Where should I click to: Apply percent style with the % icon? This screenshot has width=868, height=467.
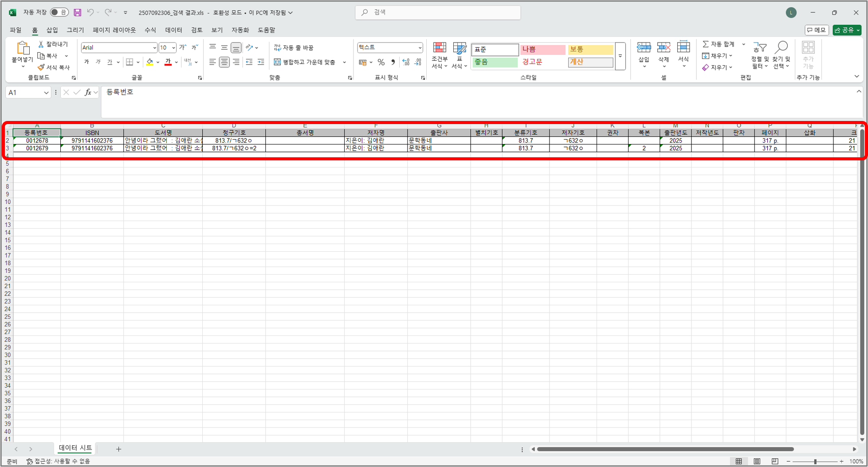381,62
